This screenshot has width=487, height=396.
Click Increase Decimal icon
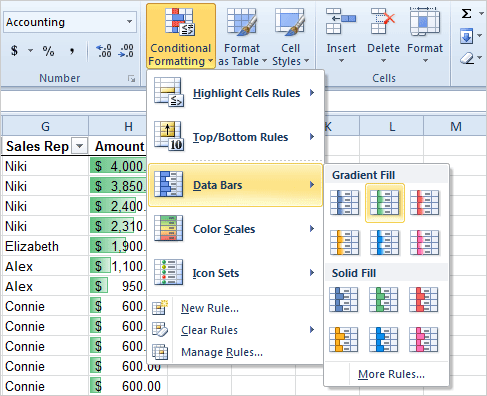tap(104, 51)
